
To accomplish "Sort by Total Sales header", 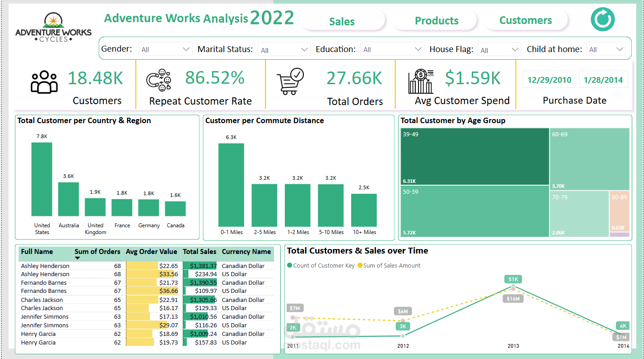I will click(x=200, y=252).
